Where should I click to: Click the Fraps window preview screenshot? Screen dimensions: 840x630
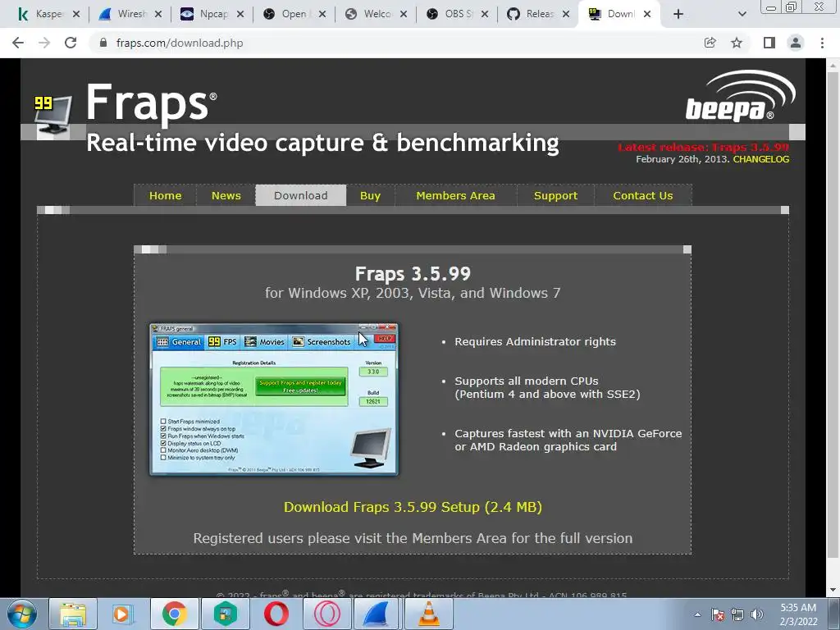(x=274, y=399)
